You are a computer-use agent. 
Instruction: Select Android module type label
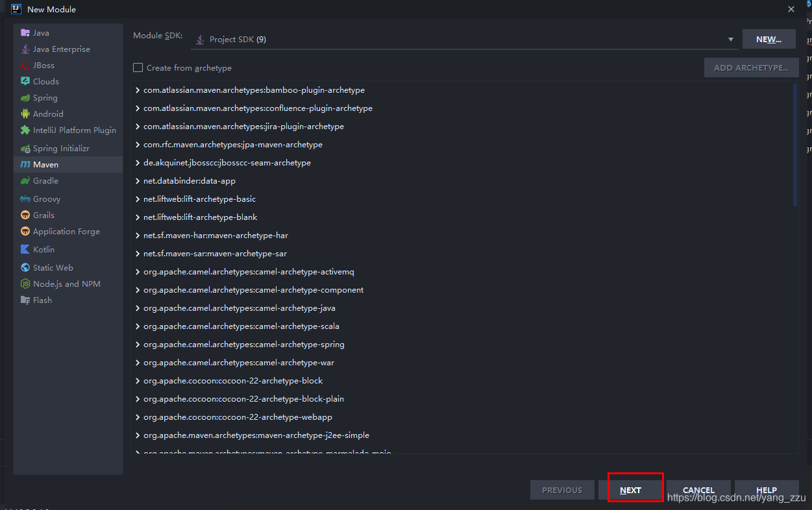48,114
